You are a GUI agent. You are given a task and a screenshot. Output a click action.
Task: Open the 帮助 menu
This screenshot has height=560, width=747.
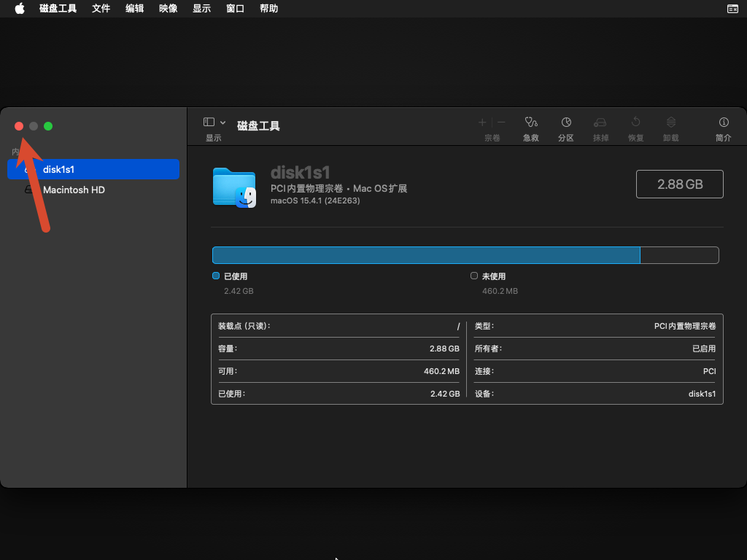(x=268, y=9)
